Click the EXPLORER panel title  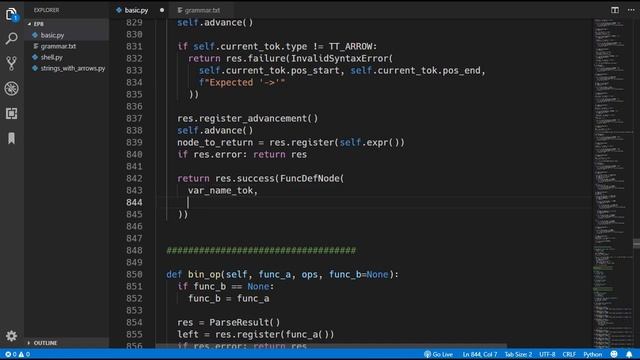point(46,10)
